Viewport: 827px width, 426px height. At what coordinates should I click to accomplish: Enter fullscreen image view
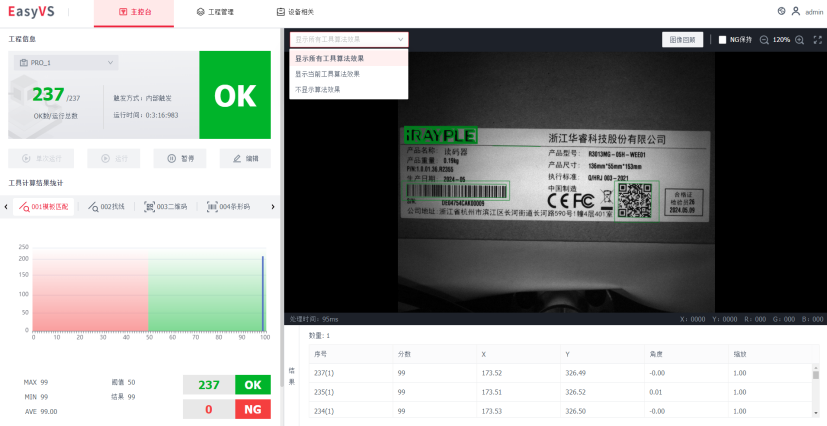pyautogui.click(x=817, y=40)
